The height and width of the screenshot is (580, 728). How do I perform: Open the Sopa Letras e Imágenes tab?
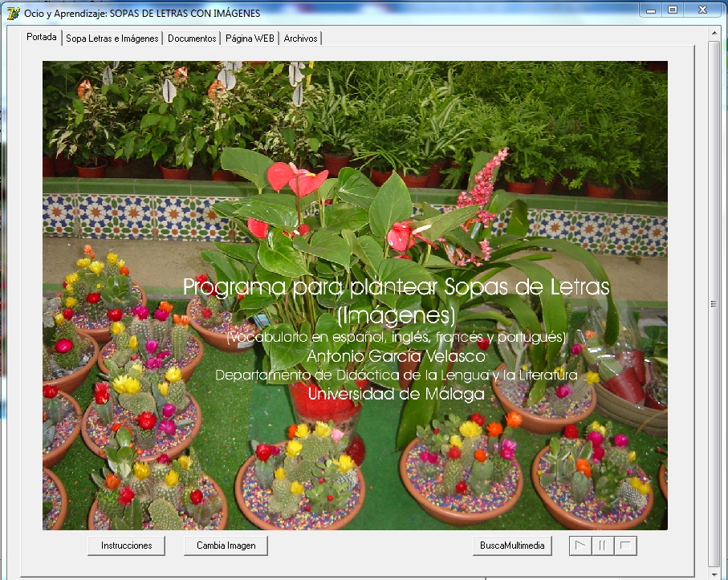point(112,39)
